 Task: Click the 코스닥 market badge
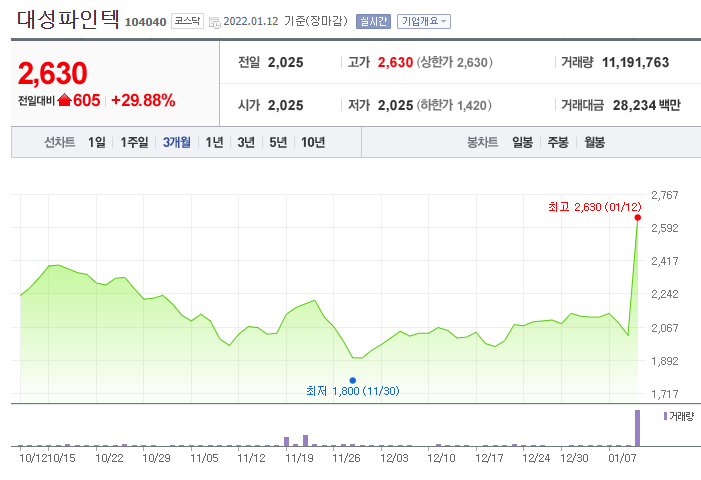point(187,21)
